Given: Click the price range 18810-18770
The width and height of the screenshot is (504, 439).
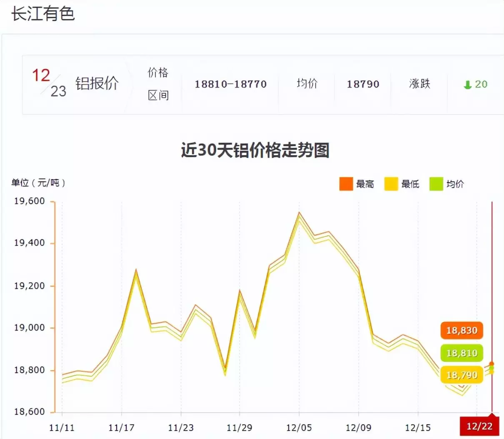Looking at the screenshot, I should pos(231,84).
